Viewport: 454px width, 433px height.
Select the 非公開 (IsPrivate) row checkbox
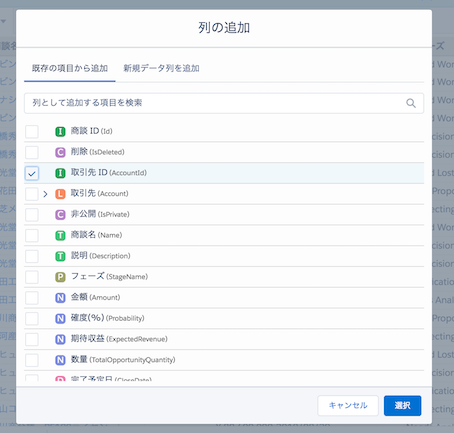pyautogui.click(x=32, y=215)
